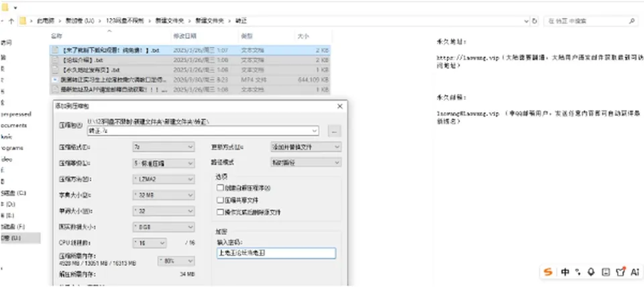Viewport: 644px width, 287px height.
Task: Close the Add to Archive dialog
Action: click(339, 107)
